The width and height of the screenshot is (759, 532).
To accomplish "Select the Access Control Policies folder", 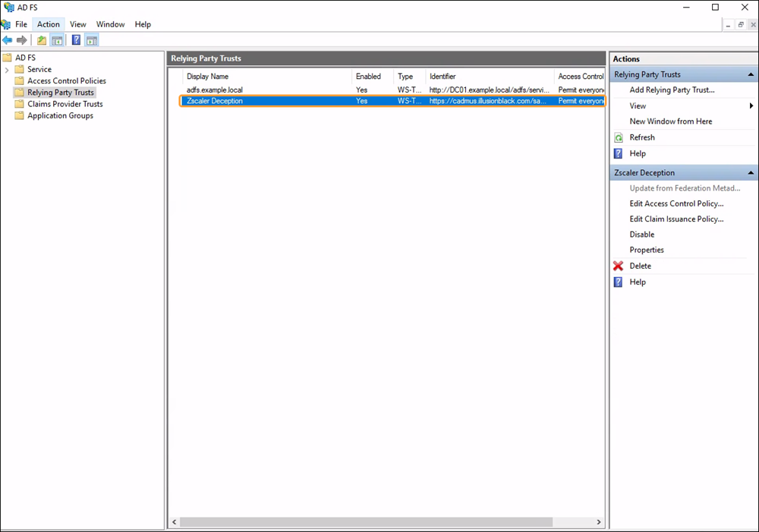I will 67,80.
